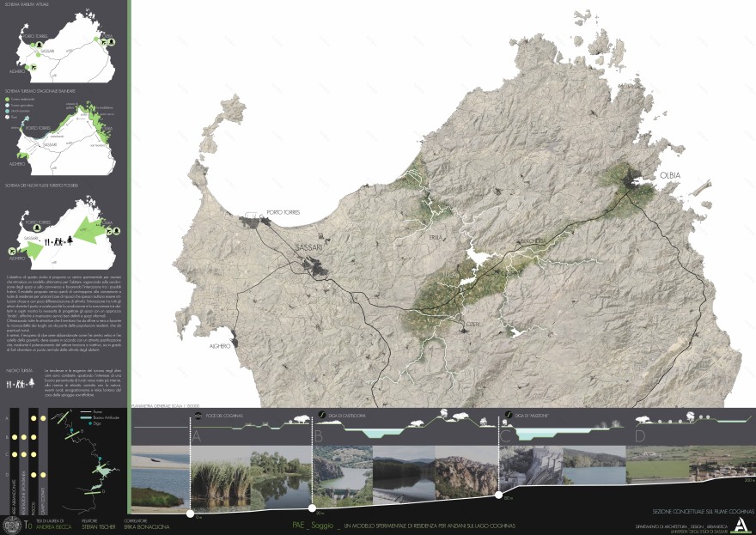This screenshot has width=756, height=535.
Task: Click the white 150 m elevation marker
Action: click(500, 495)
